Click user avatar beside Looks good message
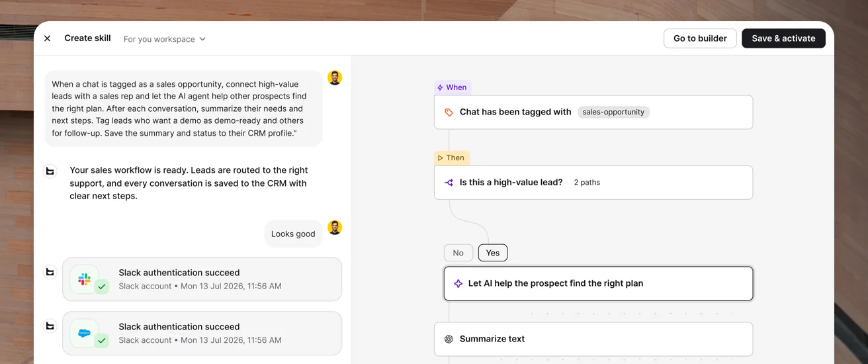 coord(335,227)
